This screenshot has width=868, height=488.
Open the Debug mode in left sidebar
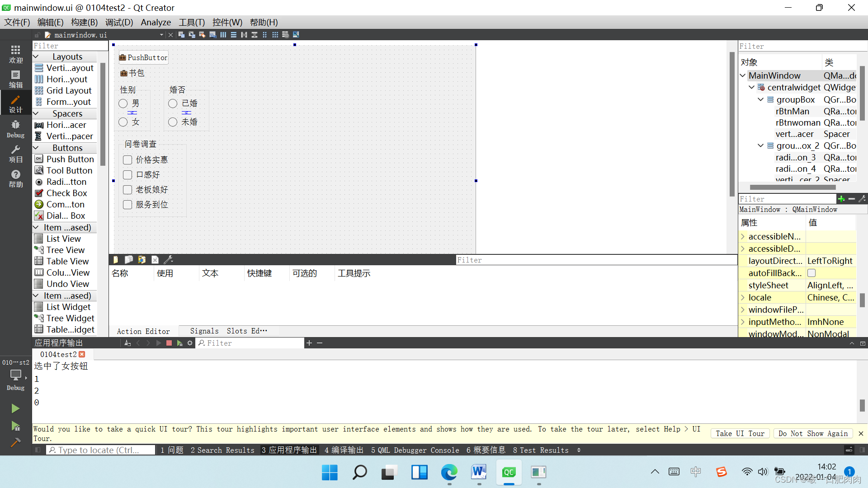15,129
